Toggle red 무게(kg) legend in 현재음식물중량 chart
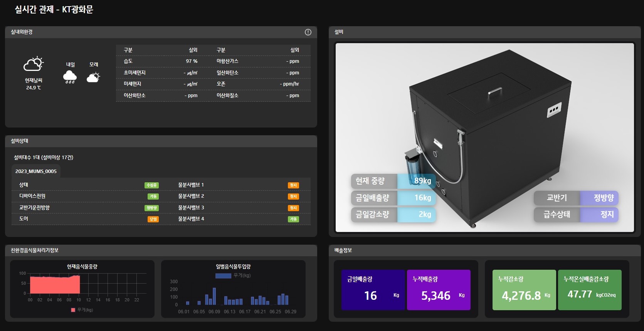This screenshot has height=331, width=644. [82, 310]
